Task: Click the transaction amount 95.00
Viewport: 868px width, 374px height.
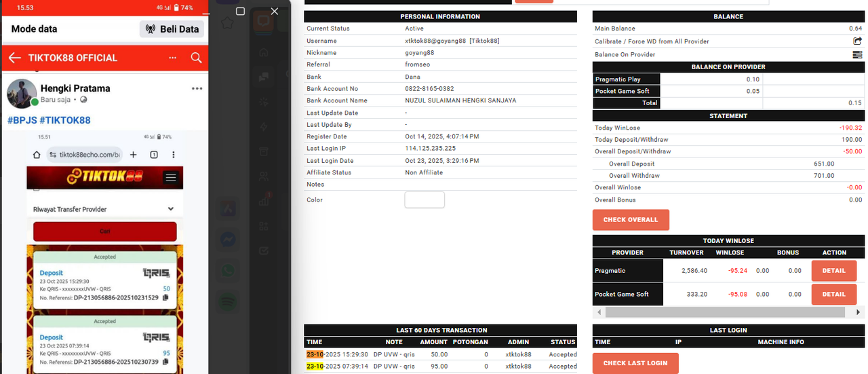Action: click(x=439, y=367)
